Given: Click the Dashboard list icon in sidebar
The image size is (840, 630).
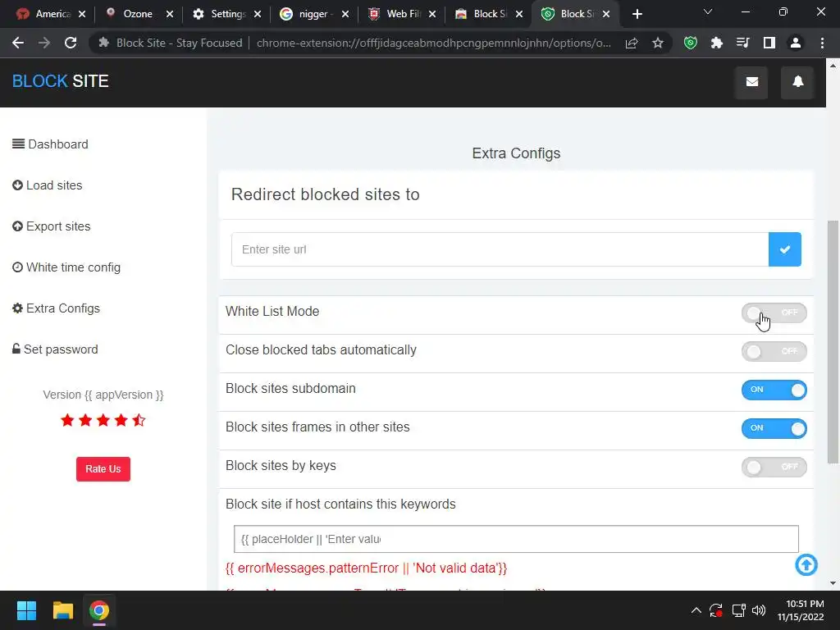Looking at the screenshot, I should pyautogui.click(x=18, y=144).
